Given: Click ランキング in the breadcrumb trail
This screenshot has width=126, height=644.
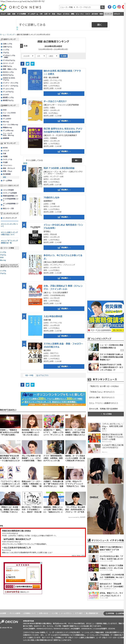Looking at the screenshot, I should coord(11,34).
